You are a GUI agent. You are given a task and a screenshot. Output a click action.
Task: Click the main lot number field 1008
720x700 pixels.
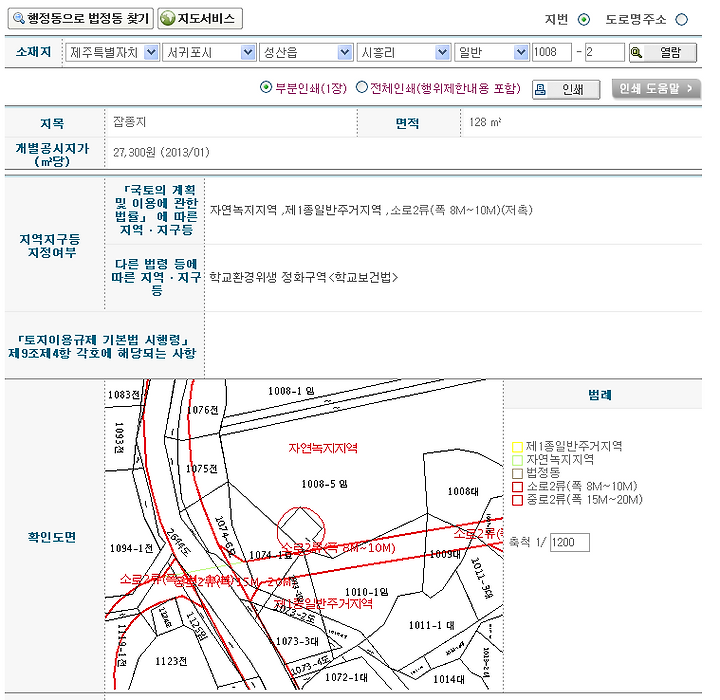pos(551,52)
